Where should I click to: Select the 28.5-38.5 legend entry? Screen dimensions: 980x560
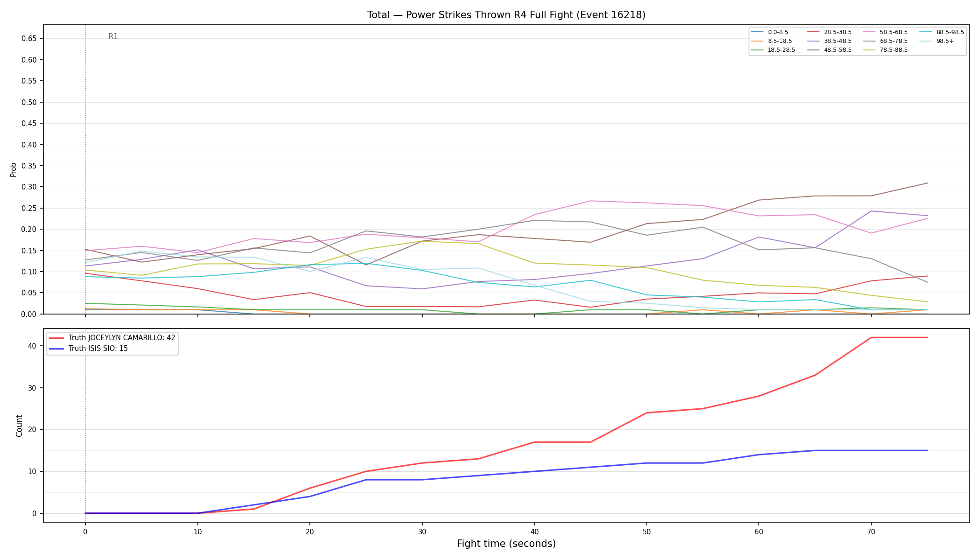829,32
